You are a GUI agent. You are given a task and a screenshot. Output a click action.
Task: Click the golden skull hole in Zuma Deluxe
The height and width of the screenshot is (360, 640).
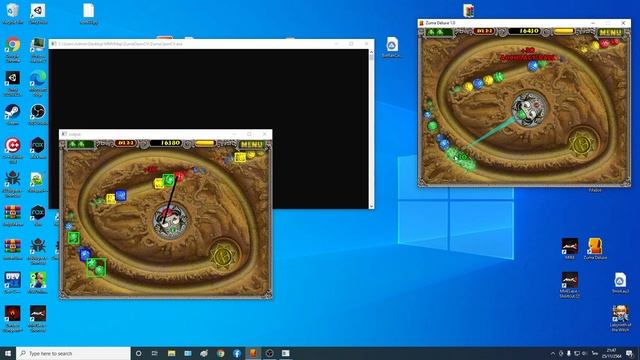coord(582,144)
